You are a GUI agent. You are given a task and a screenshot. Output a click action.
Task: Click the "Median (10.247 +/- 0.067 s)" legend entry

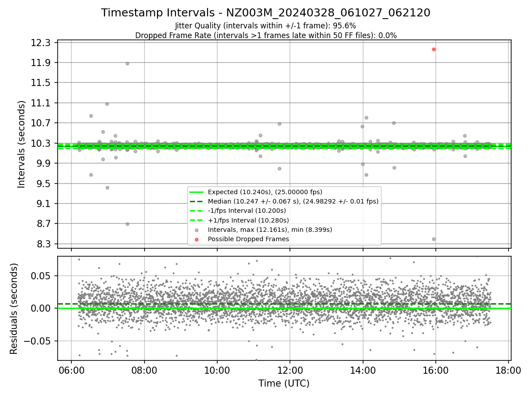point(293,201)
